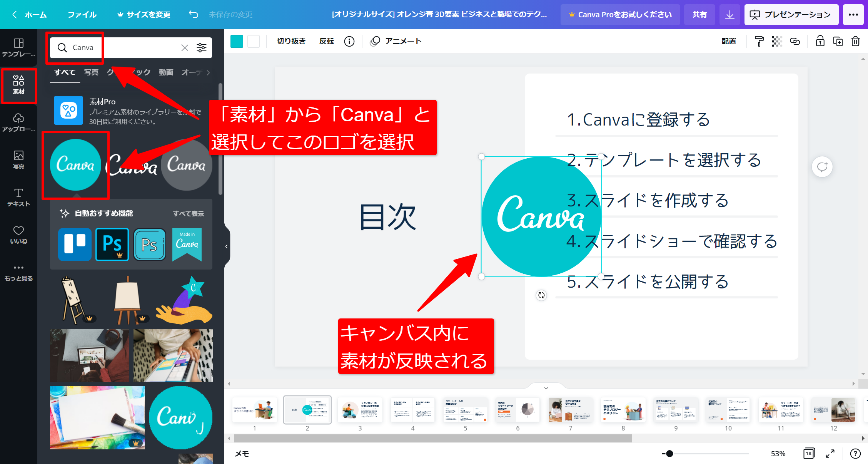Image resolution: width=868 pixels, height=464 pixels.
Task: Collapse the page thumbnails strip chevron
Action: (x=546, y=388)
